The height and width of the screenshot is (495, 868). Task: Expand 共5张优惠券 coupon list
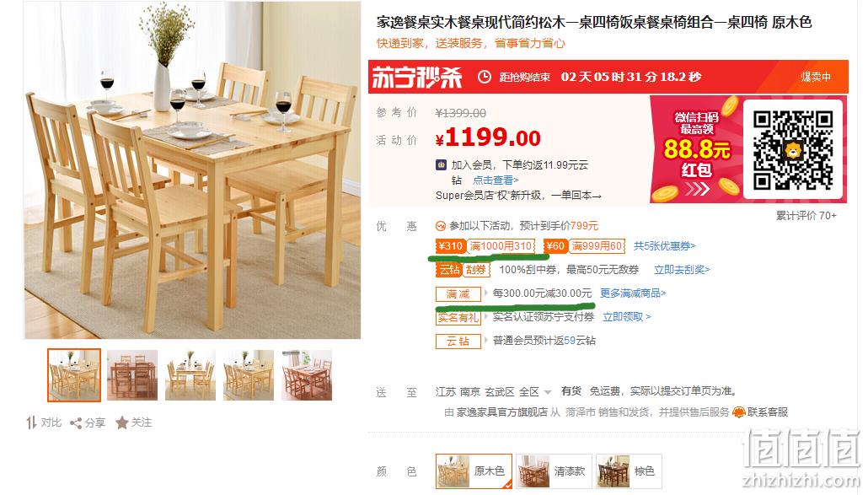(664, 246)
